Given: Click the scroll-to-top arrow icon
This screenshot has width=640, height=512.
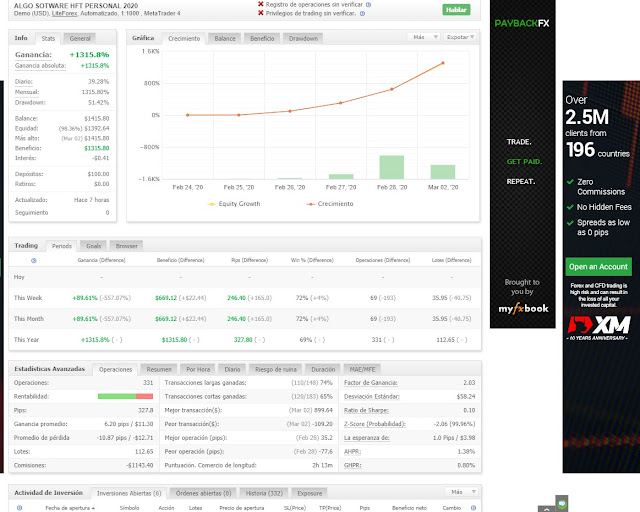Looking at the screenshot, I should point(547,509).
